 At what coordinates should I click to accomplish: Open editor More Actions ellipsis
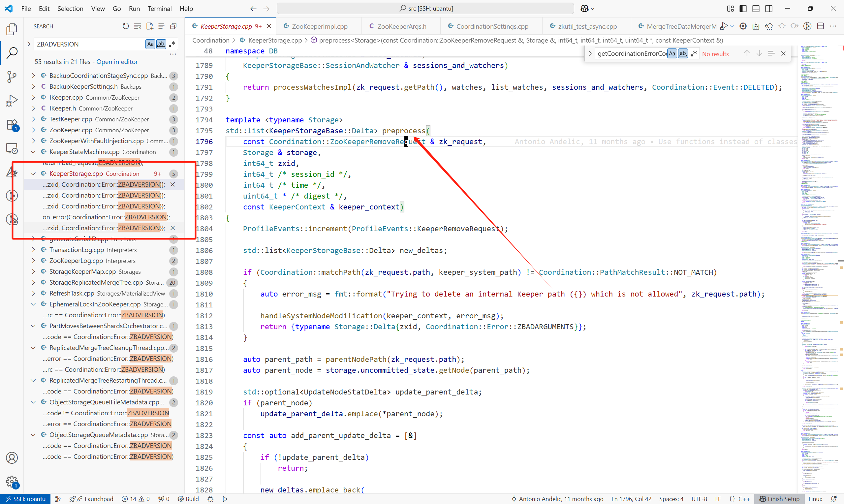(x=833, y=26)
